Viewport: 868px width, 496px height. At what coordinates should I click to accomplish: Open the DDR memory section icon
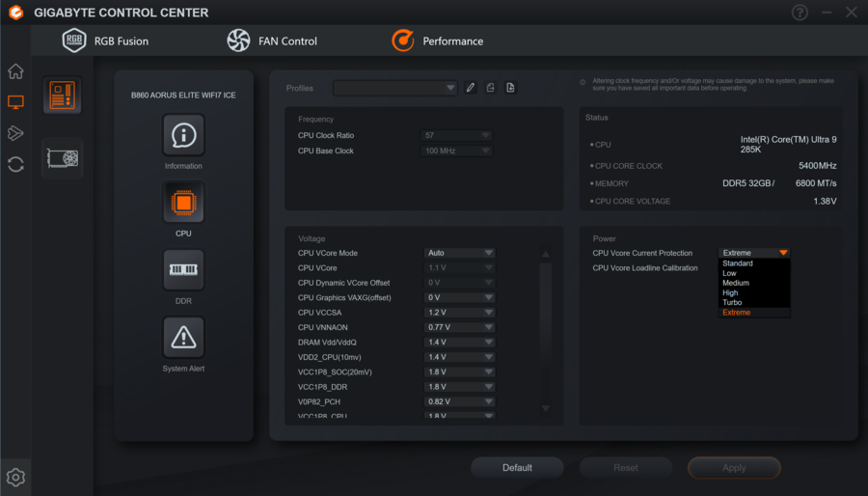[183, 270]
